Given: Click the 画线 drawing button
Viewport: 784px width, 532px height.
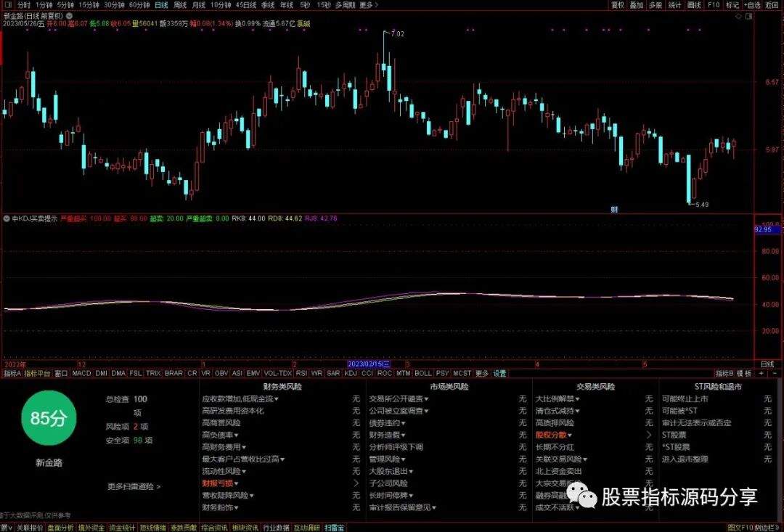Looking at the screenshot, I should 694,5.
